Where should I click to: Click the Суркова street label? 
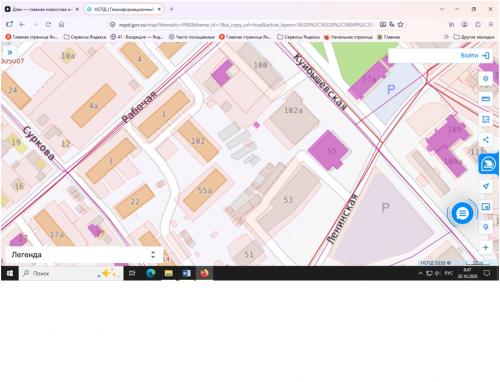39,143
